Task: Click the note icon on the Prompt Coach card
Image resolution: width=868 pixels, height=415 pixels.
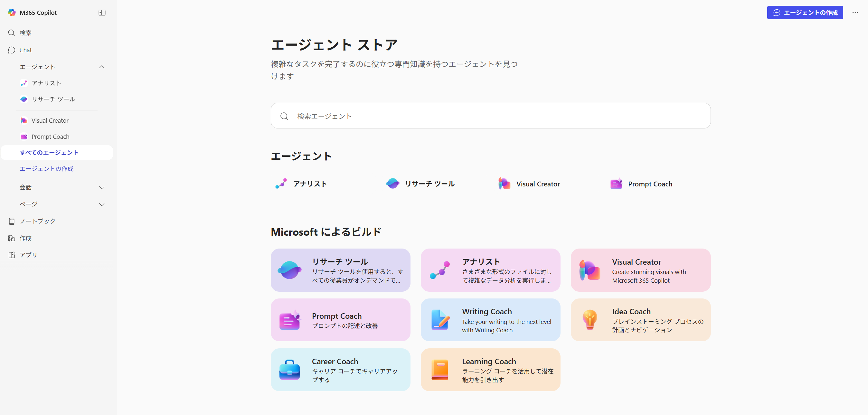Action: [289, 320]
